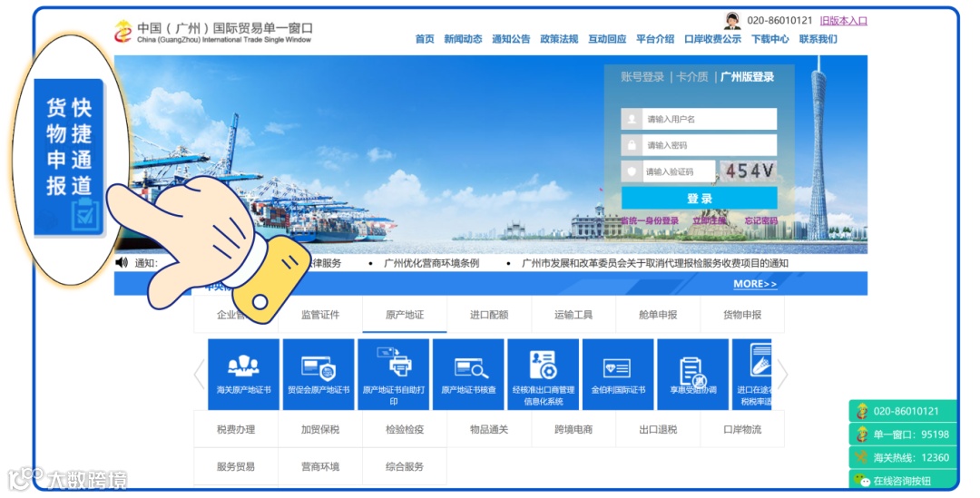The width and height of the screenshot is (980, 498).
Task: Open 下载中心 in the navigation
Action: coord(770,39)
